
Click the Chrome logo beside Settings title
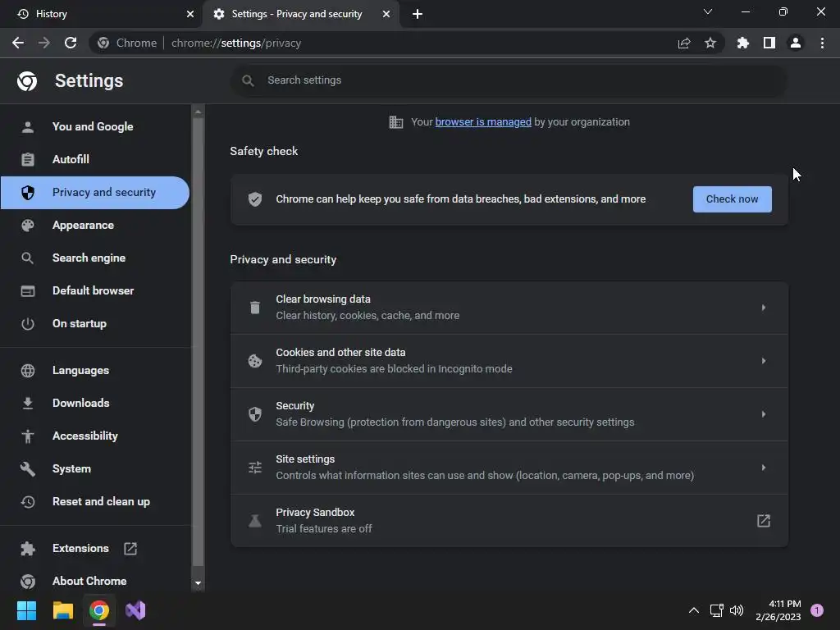[27, 81]
